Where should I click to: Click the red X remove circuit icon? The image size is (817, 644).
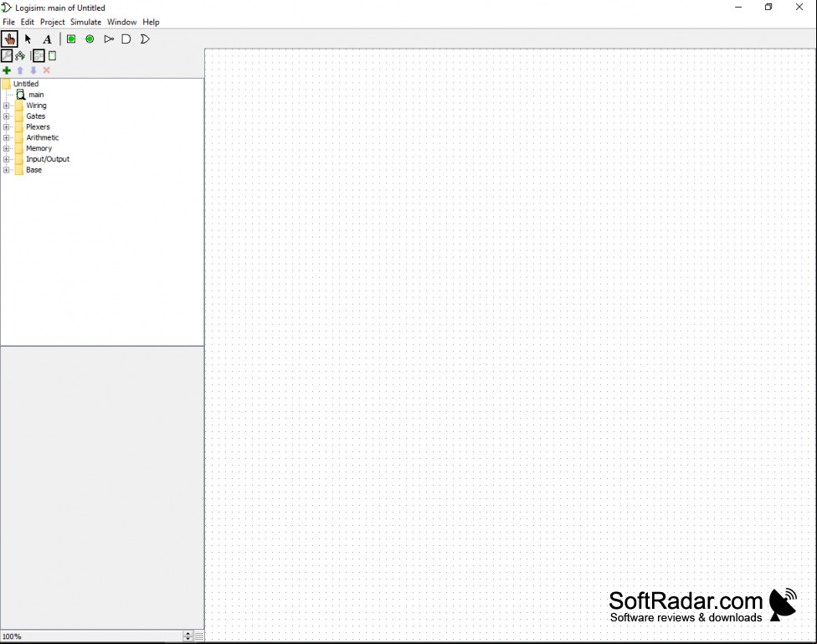coord(46,70)
